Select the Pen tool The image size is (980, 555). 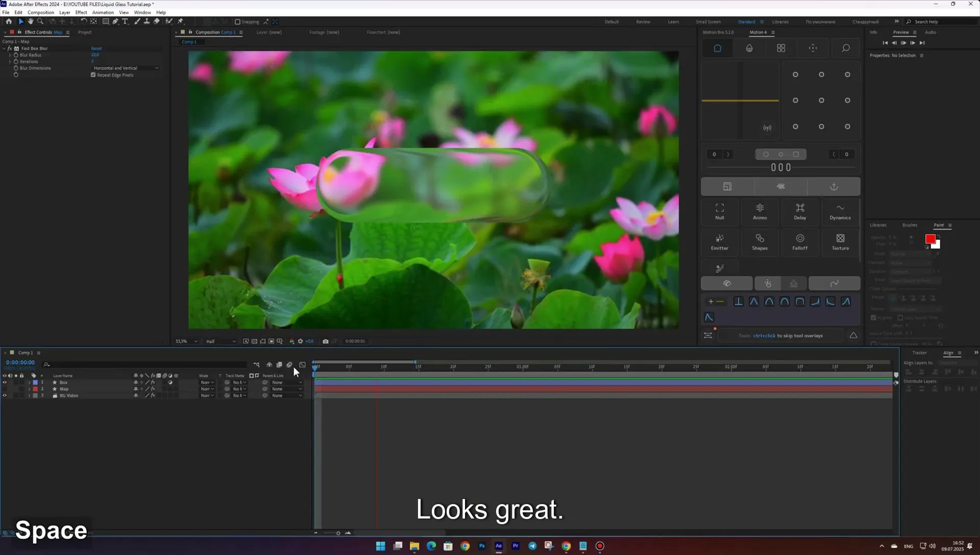coord(115,21)
